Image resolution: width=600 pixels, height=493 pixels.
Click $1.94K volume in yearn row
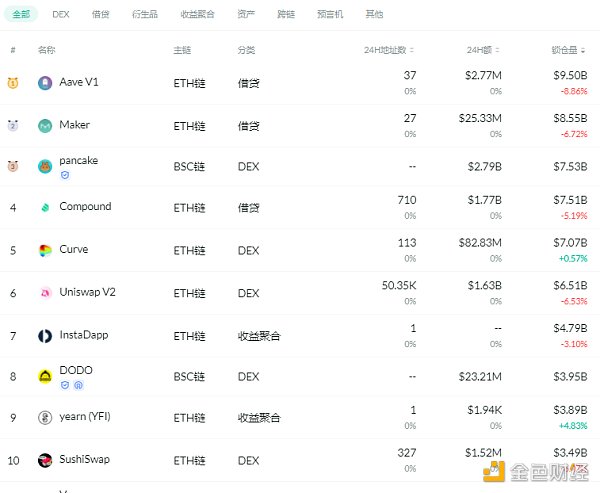click(484, 410)
